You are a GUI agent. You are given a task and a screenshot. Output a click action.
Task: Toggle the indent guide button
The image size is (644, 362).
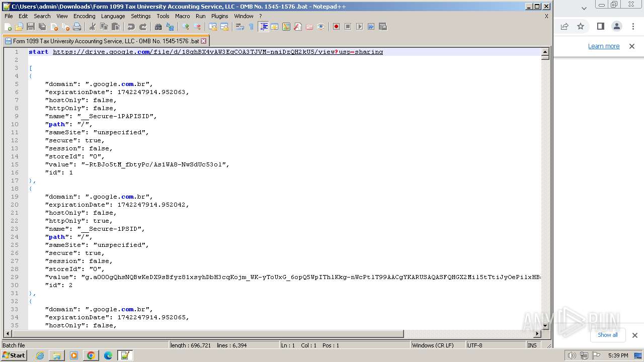263,27
